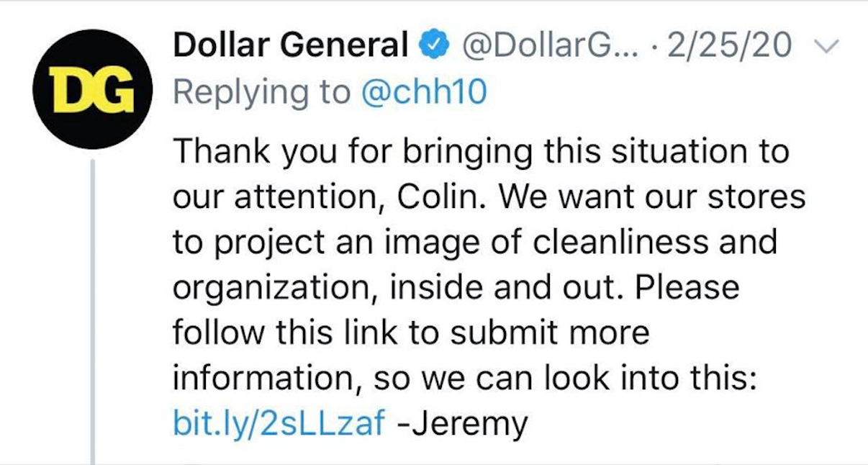Click the "-Jeremy" signature
This screenshot has width=868, height=465.
pos(462,423)
